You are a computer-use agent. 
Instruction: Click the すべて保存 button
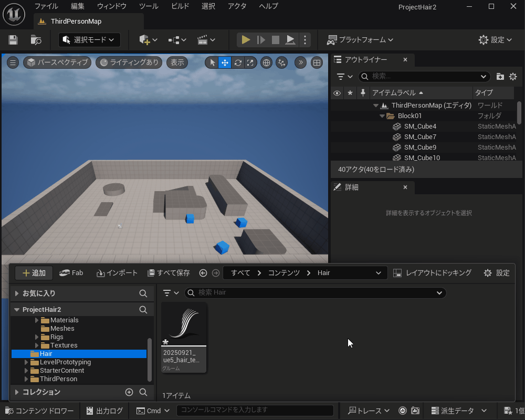point(169,273)
